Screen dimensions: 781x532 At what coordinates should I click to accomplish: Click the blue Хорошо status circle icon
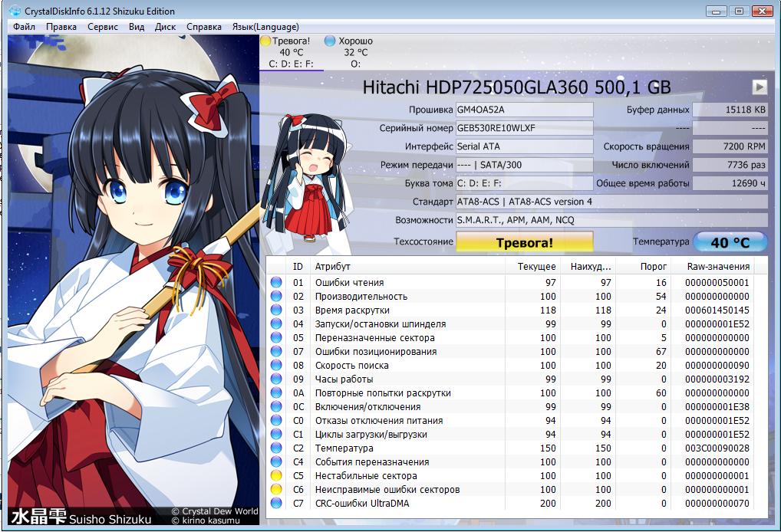pos(329,41)
